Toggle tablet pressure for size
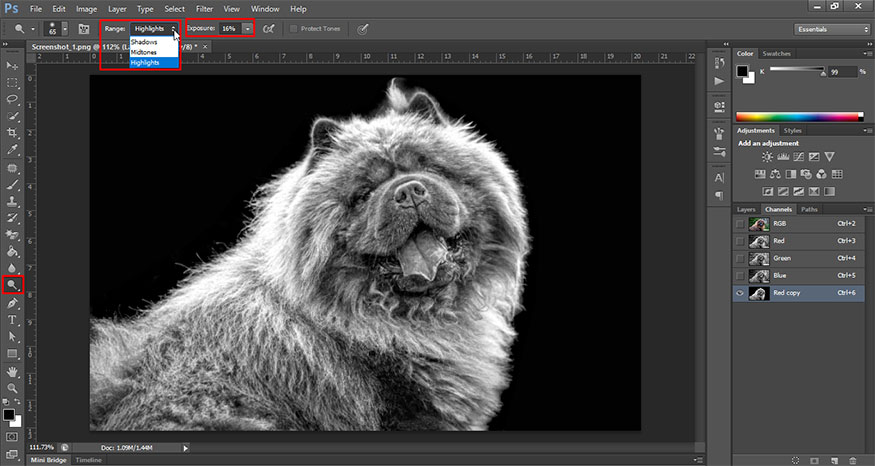Screen dimensions: 875x466 pyautogui.click(x=363, y=28)
